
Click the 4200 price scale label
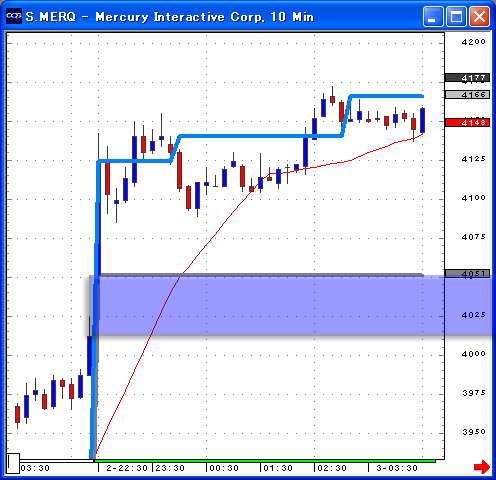point(473,42)
